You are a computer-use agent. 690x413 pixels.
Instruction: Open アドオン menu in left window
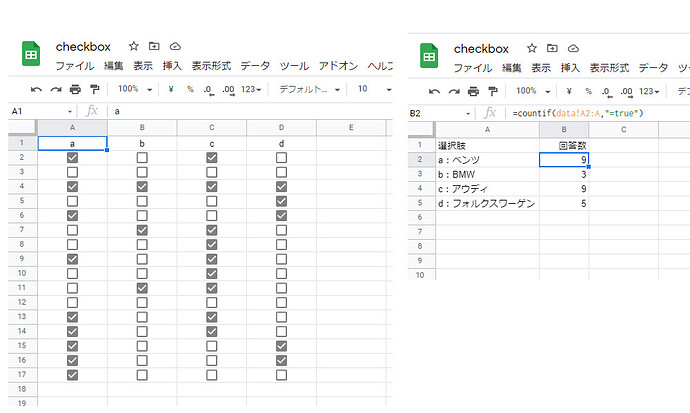click(x=338, y=66)
